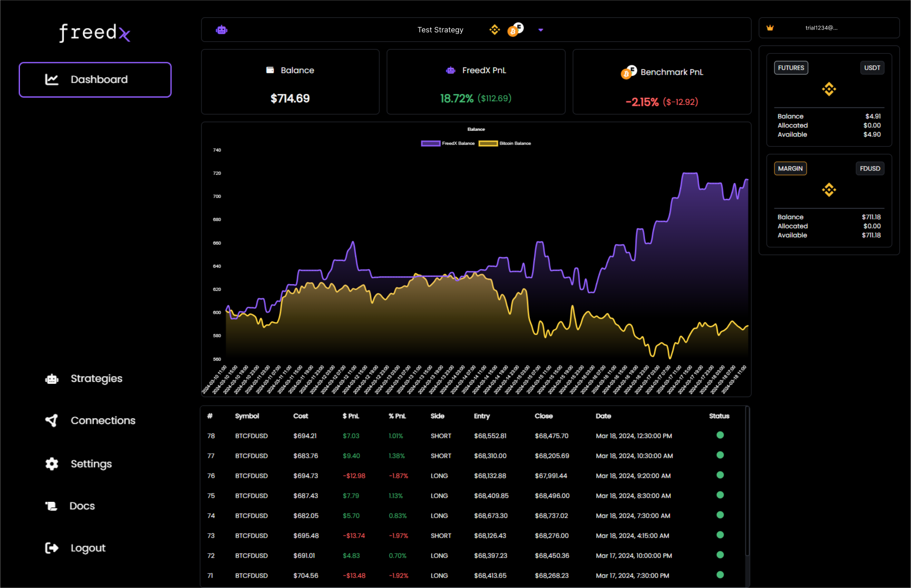This screenshot has height=588, width=911.
Task: Click the Mar 17, 2024, 10:00:00 PM date
Action: click(634, 556)
